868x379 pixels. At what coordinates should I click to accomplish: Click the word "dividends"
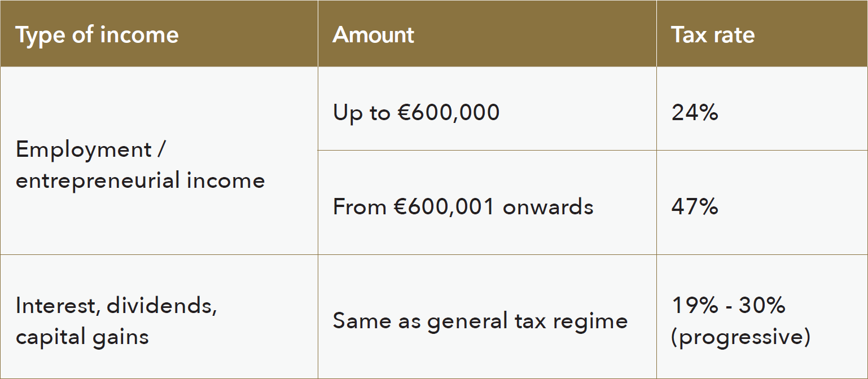(160, 306)
